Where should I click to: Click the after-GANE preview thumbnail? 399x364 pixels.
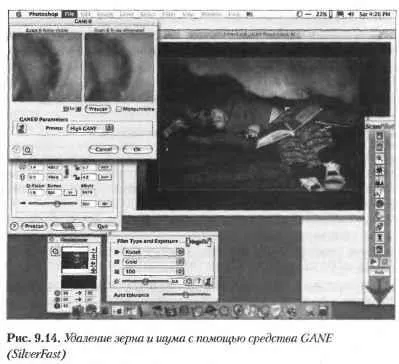coord(119,67)
